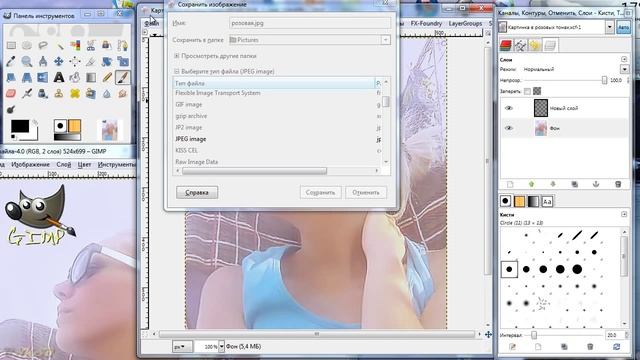Select the Paintbrush tool
Image resolution: width=640 pixels, height=360 pixels.
(x=122, y=77)
